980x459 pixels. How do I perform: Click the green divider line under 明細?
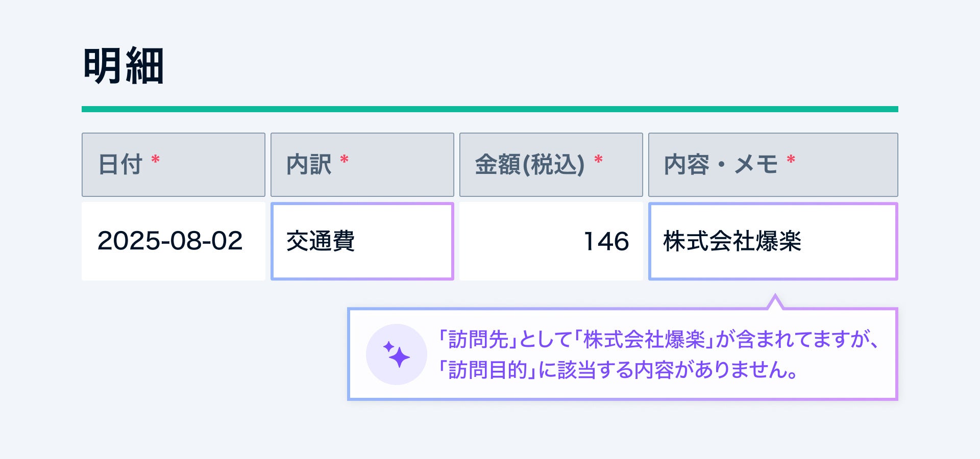[x=489, y=109]
